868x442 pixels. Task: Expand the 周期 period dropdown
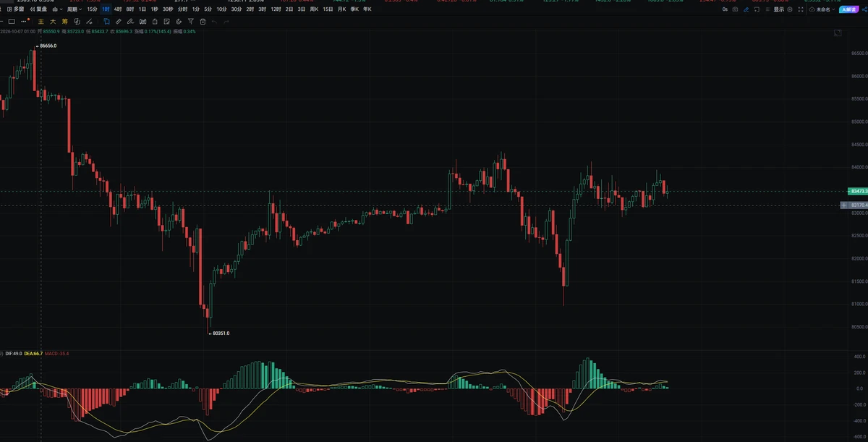pyautogui.click(x=74, y=9)
